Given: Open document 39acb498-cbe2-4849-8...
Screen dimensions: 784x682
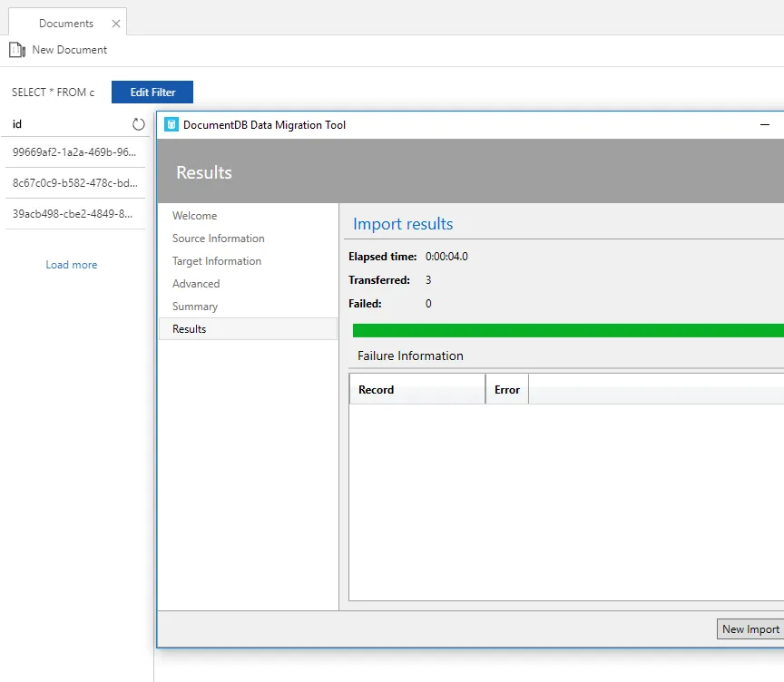Looking at the screenshot, I should click(75, 214).
